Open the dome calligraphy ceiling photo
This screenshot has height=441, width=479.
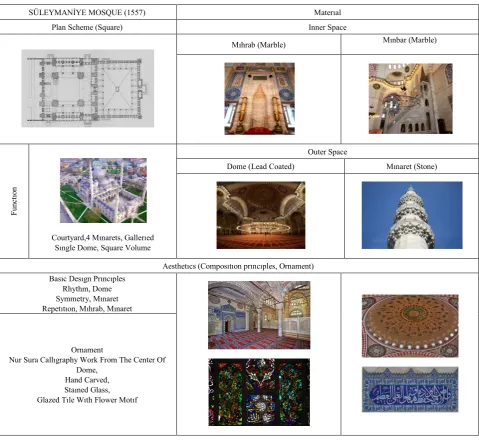click(410, 326)
